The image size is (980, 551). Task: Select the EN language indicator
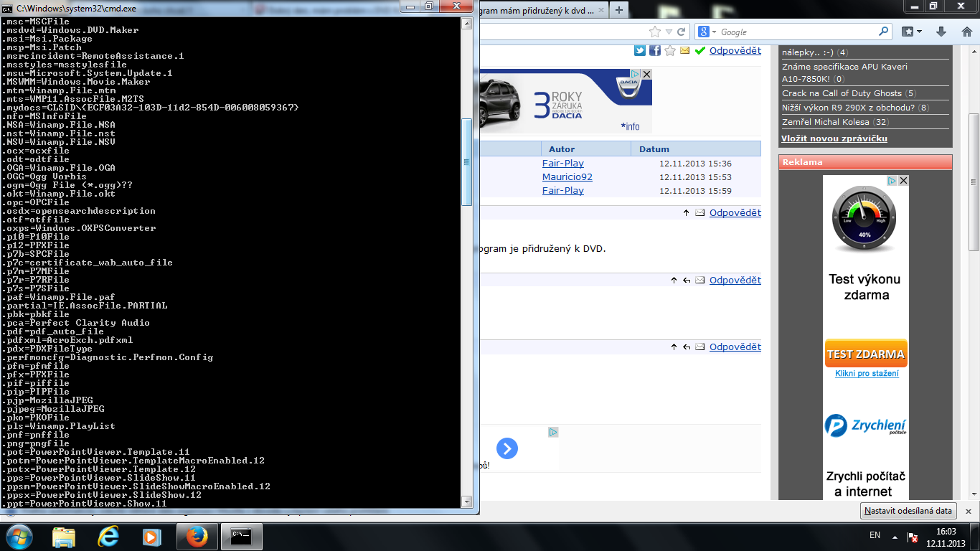[x=875, y=535]
